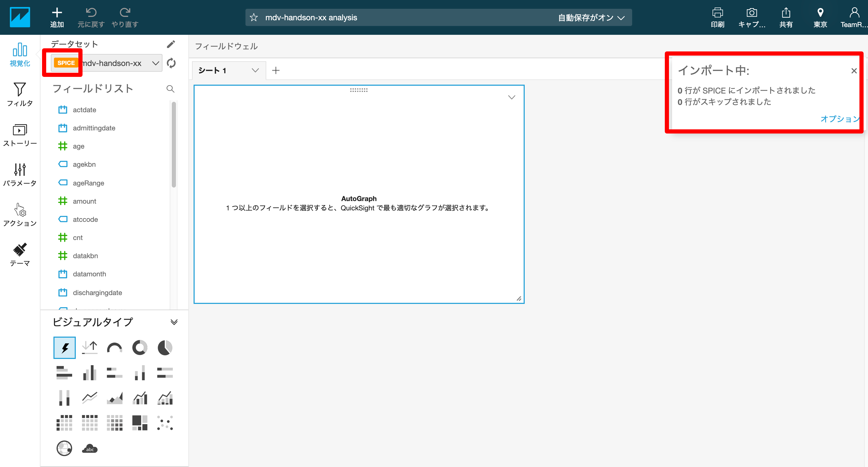
Task: Add a new sheet with plus button
Action: pyautogui.click(x=276, y=70)
